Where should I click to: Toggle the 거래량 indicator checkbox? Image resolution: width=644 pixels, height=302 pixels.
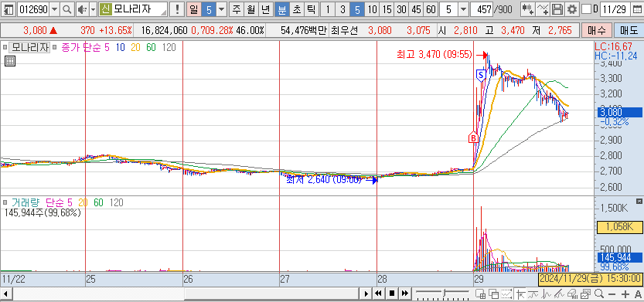click(5, 202)
